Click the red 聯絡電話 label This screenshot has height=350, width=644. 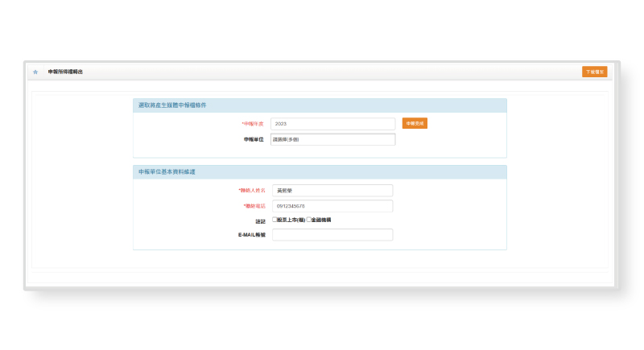pyautogui.click(x=254, y=206)
